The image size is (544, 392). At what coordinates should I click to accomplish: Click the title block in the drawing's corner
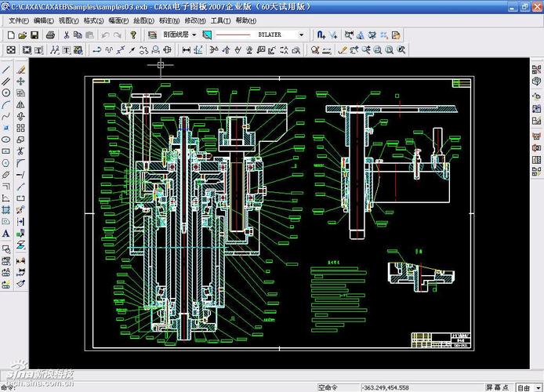tap(441, 340)
